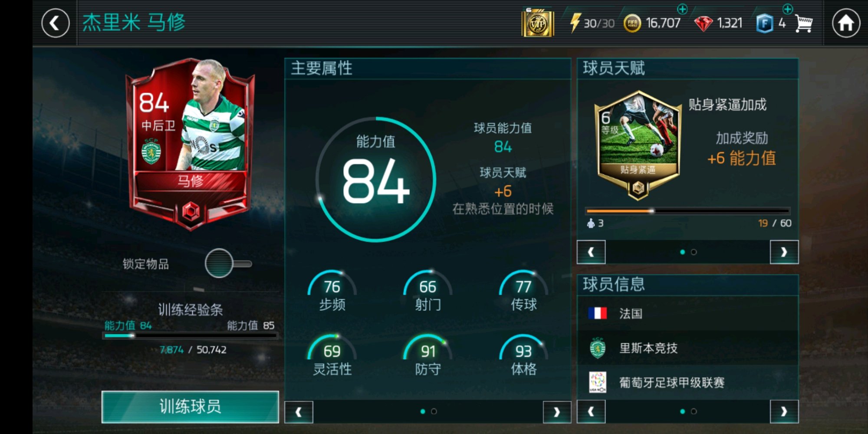
Task: Select the 葡萄牙足球甲级联赛 league row
Action: tap(687, 382)
